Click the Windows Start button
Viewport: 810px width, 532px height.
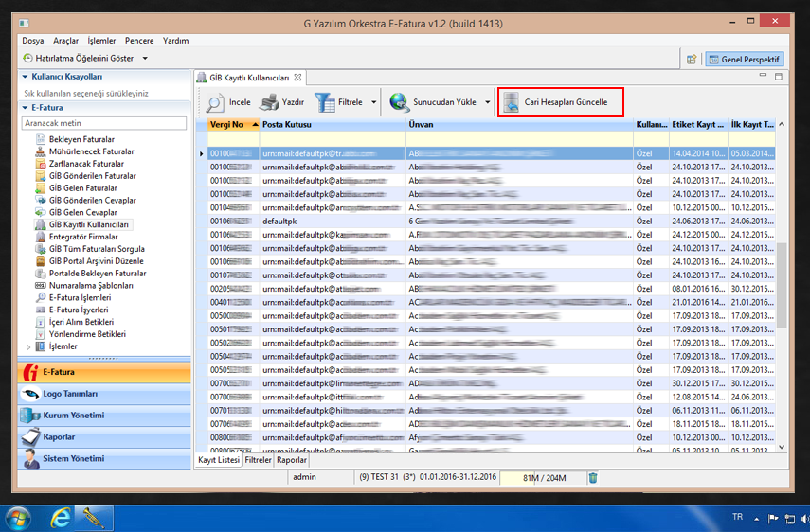(x=17, y=519)
